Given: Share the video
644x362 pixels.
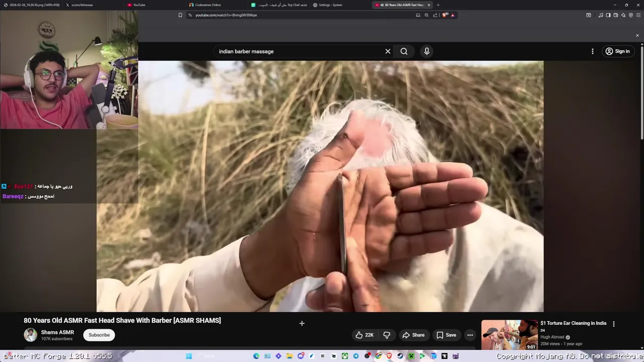Looking at the screenshot, I should point(413,335).
